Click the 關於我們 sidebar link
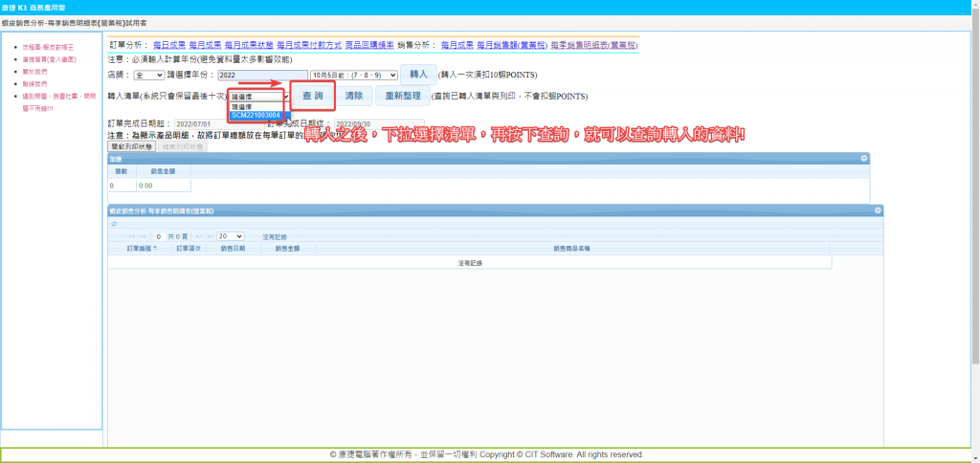The width and height of the screenshot is (980, 463). (x=35, y=71)
